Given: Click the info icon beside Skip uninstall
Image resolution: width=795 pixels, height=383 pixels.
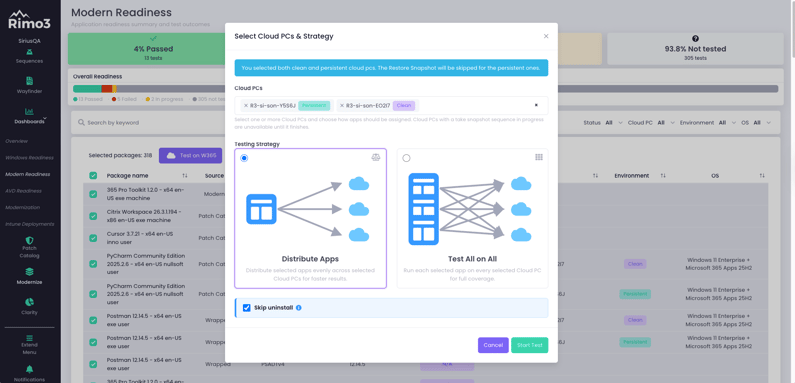Looking at the screenshot, I should click(299, 307).
